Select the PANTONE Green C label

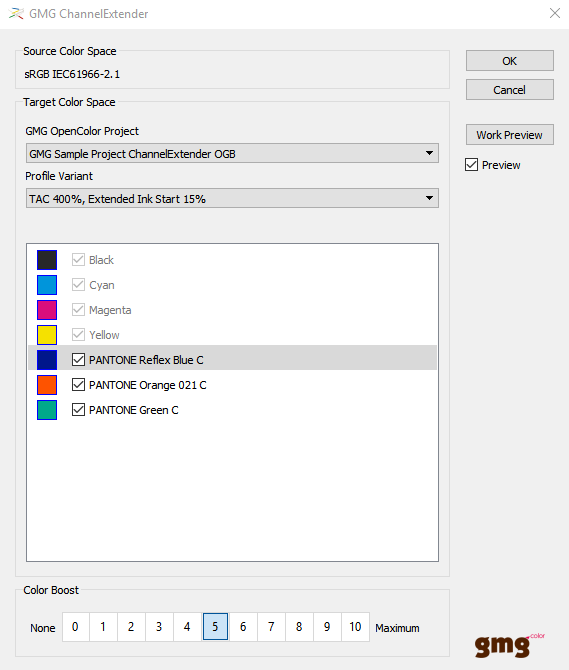point(134,410)
